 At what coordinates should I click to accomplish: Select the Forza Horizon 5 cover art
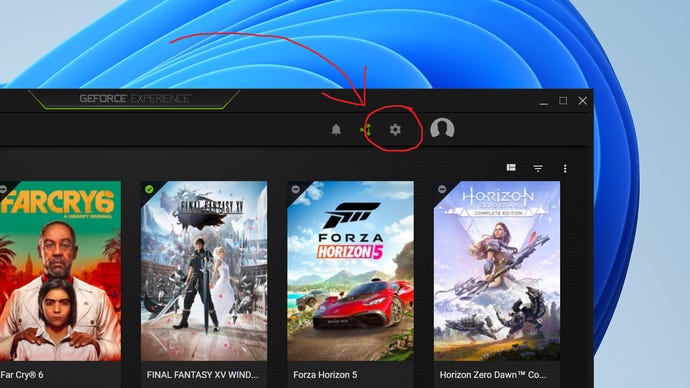350,271
